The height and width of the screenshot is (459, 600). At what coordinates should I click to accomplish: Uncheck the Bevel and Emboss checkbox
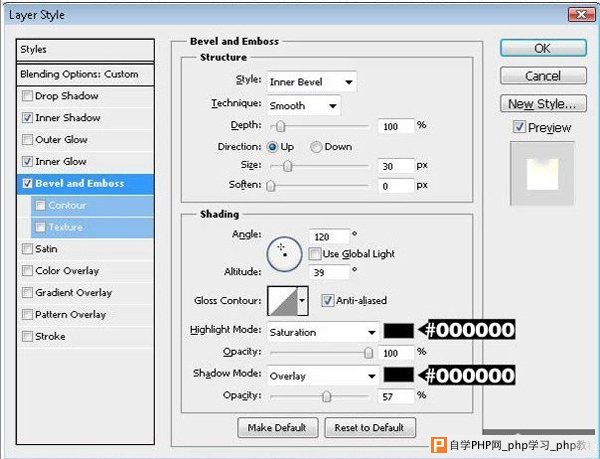click(27, 183)
